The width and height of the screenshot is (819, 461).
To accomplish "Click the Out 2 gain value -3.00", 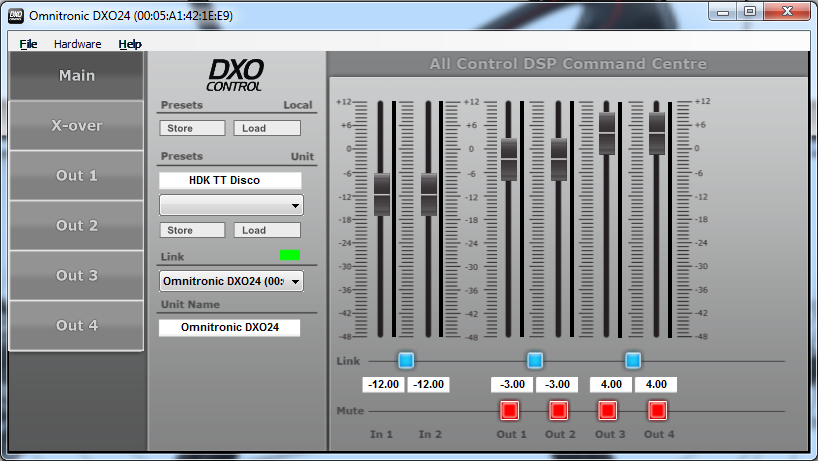I will coord(557,385).
